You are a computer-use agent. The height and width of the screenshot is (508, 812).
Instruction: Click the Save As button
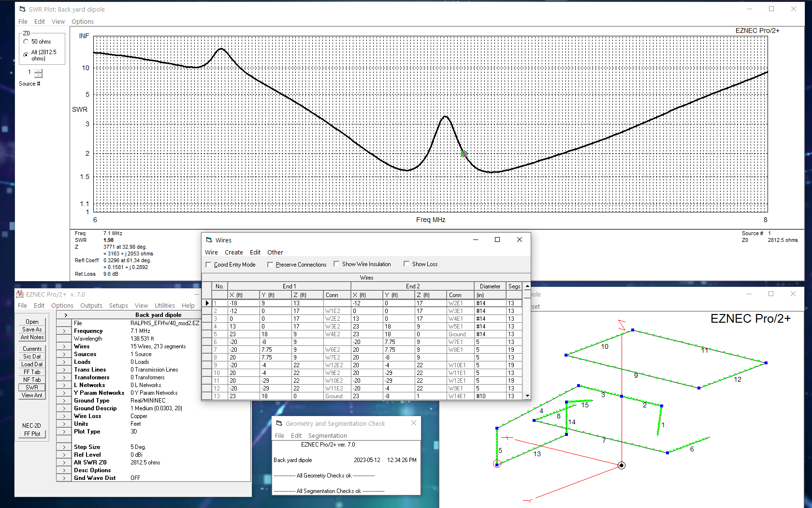pos(32,329)
